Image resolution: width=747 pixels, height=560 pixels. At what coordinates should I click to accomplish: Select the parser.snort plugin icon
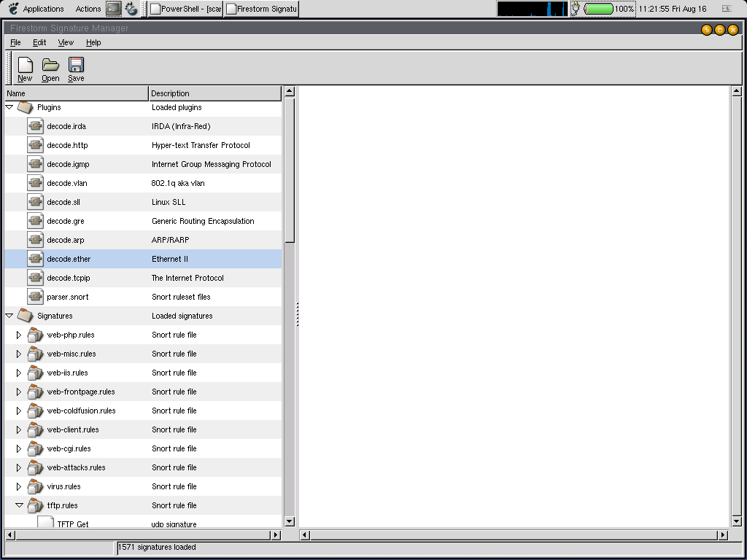(x=35, y=297)
